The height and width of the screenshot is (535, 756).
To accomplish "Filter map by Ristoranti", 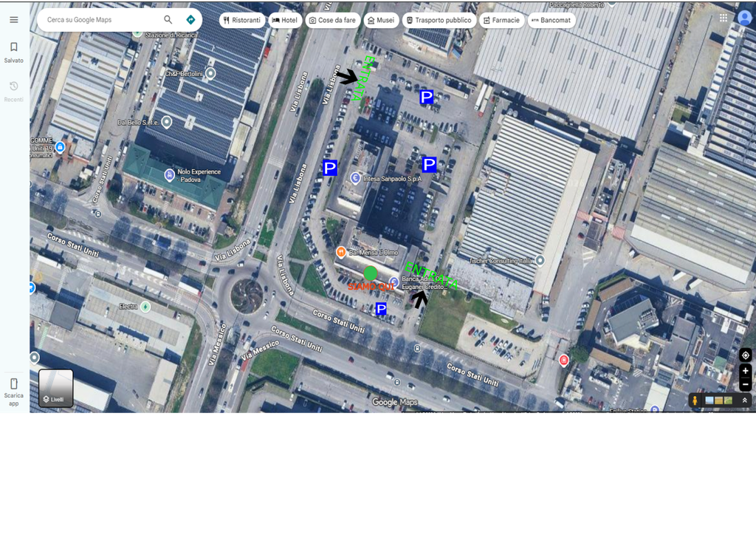I will pyautogui.click(x=242, y=20).
